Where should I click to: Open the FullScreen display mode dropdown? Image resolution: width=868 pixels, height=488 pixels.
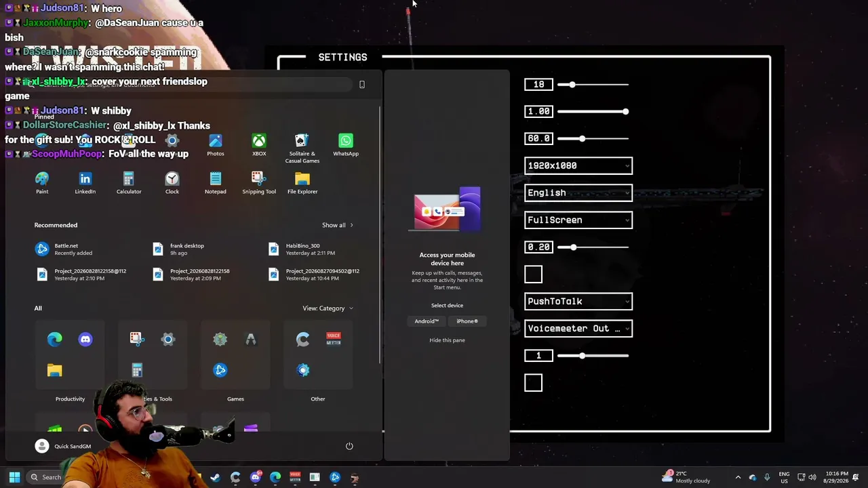[578, 220]
